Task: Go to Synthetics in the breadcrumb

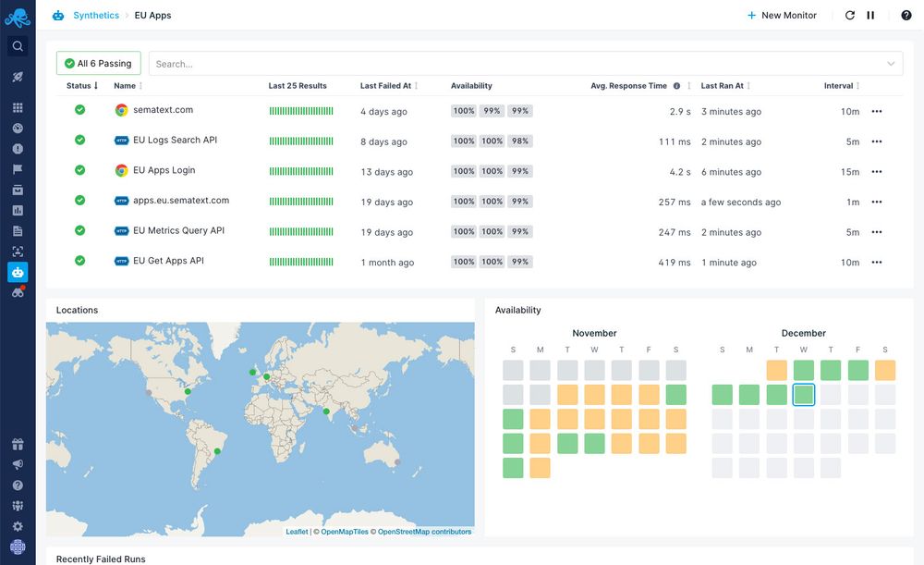Action: tap(96, 16)
